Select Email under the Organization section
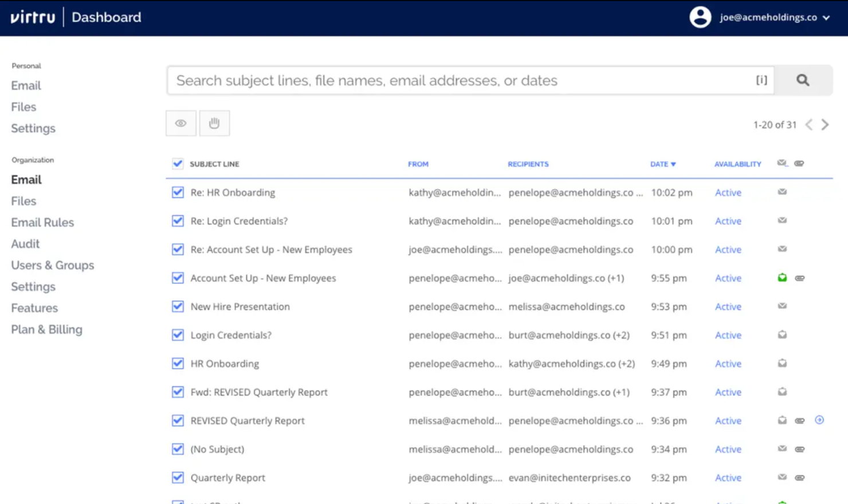848x504 pixels. pos(26,179)
